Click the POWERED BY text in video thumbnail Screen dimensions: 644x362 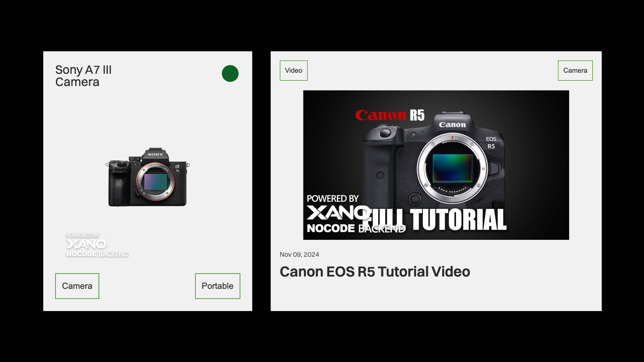tap(333, 199)
